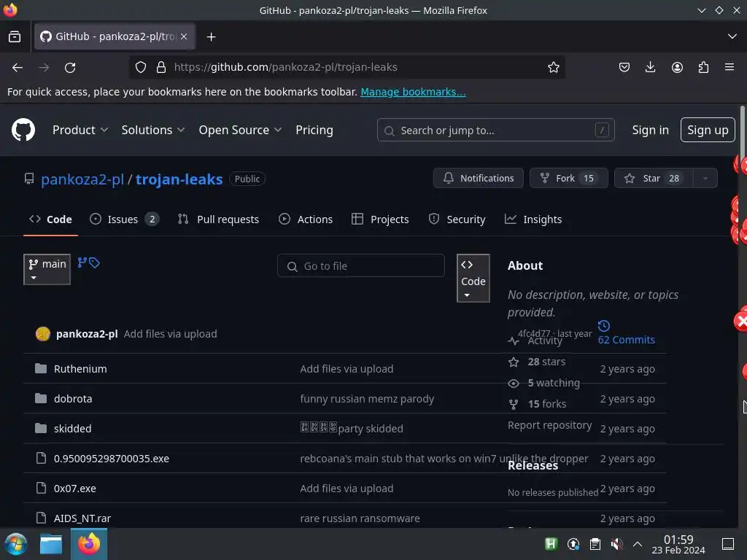747x560 pixels.
Task: Open the list all tabs chevron
Action: click(x=732, y=36)
